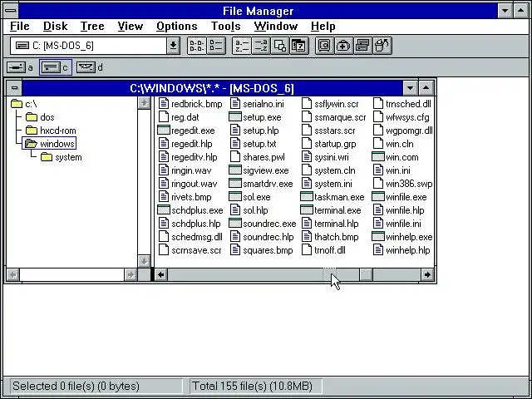This screenshot has width=532, height=399.
Task: Enable sort by name (a-z) button
Action: coord(242,46)
